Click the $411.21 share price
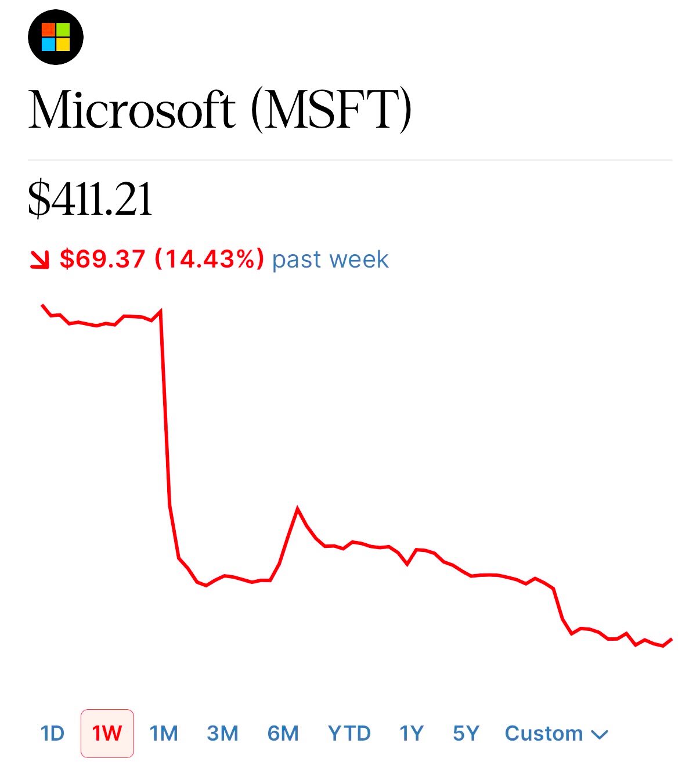The image size is (700, 765). click(x=91, y=200)
